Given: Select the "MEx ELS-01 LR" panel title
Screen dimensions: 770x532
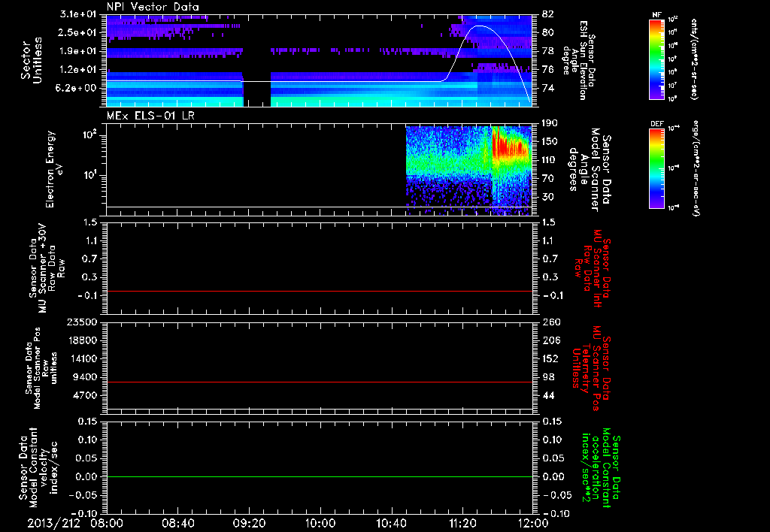Looking at the screenshot, I should click(150, 116).
